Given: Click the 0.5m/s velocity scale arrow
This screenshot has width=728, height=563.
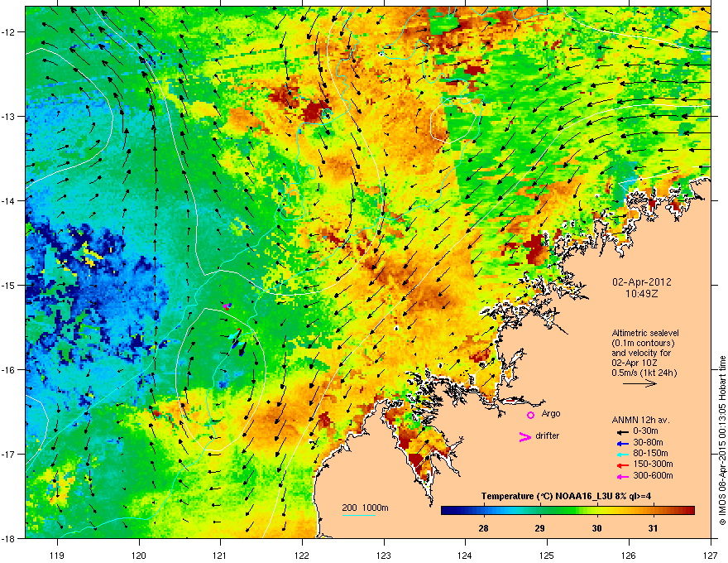Looking at the screenshot, I should point(639,383).
